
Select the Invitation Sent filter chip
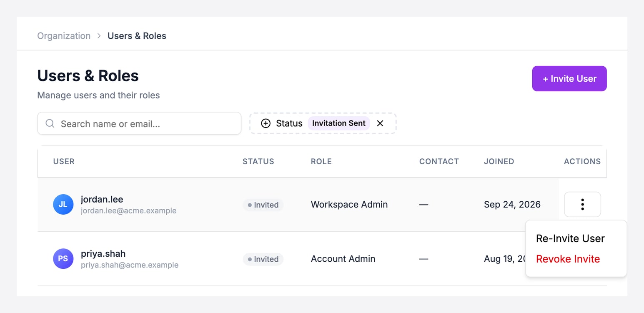[338, 123]
